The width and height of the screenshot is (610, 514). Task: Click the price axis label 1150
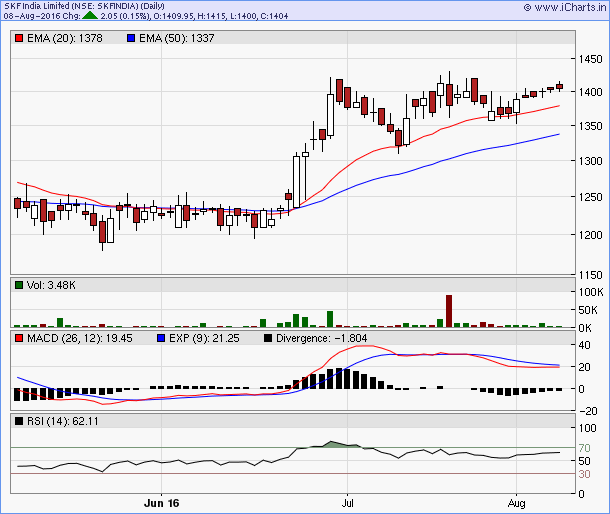590,275
